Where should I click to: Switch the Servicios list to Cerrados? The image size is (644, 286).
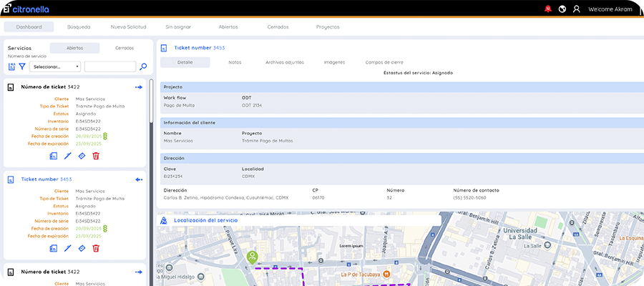(124, 48)
